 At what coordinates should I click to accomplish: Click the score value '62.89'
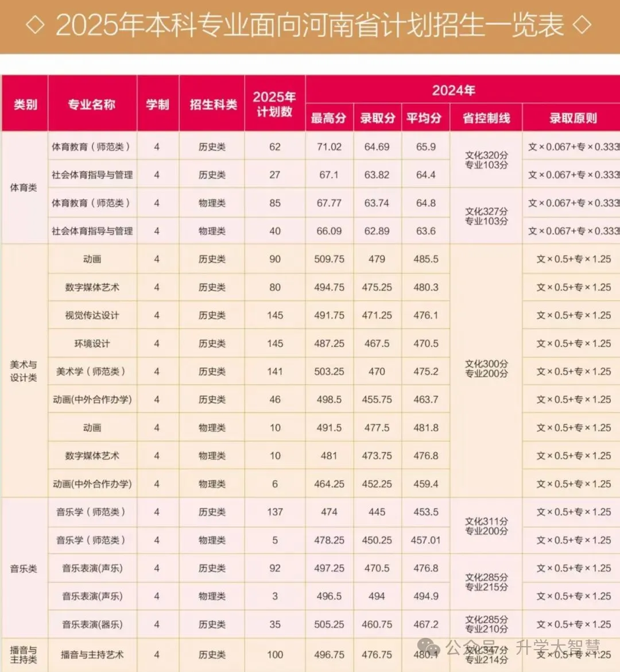(377, 231)
